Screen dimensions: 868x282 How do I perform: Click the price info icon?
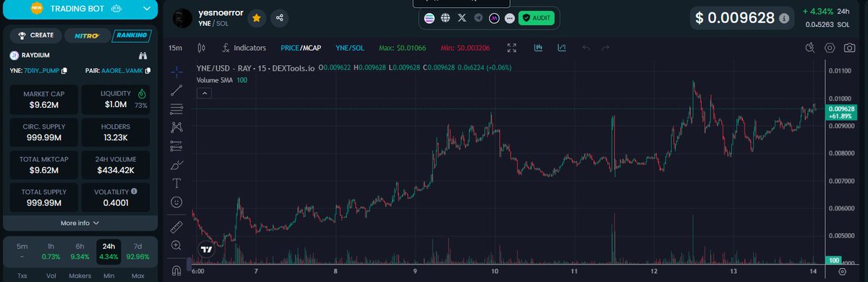784,19
